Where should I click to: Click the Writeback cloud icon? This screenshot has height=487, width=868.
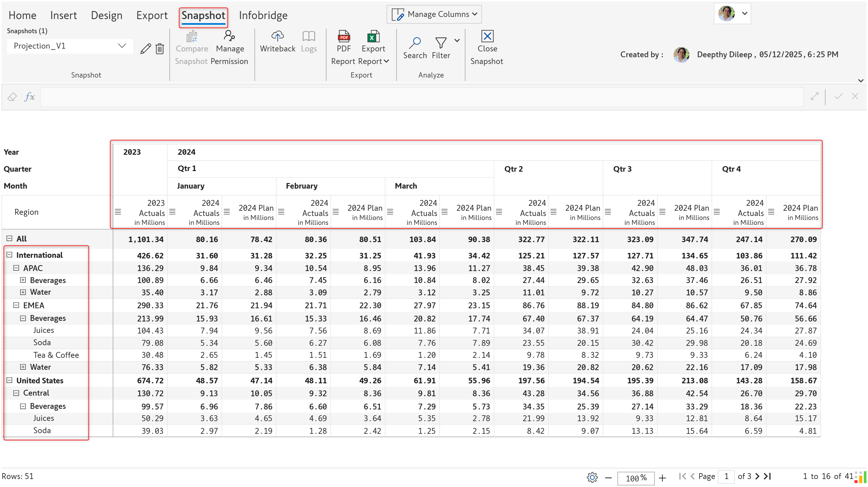pyautogui.click(x=277, y=36)
